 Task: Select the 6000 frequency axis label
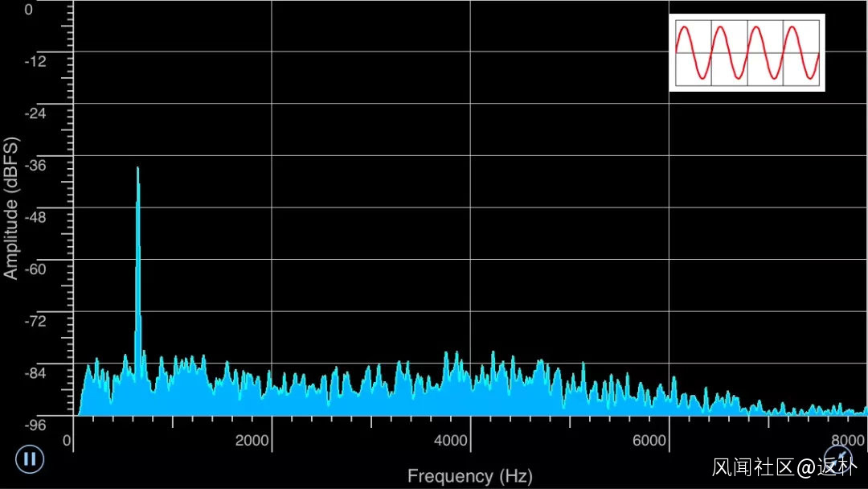649,440
